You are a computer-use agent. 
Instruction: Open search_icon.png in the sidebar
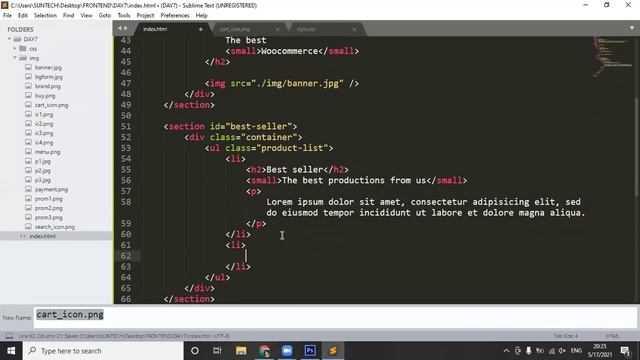click(x=55, y=227)
